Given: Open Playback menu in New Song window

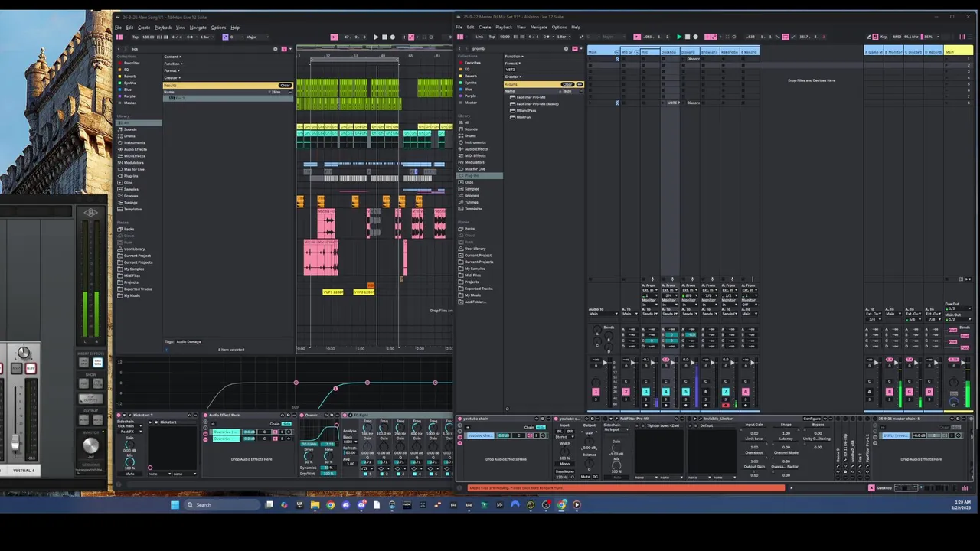Looking at the screenshot, I should (x=163, y=28).
